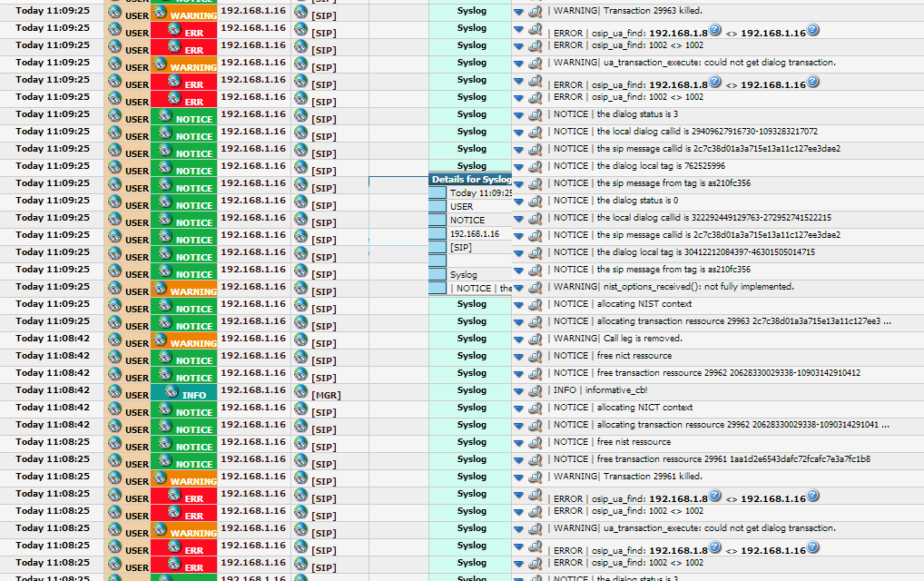Click the green INFO severity label
The height and width of the screenshot is (581, 924).
pyautogui.click(x=184, y=394)
